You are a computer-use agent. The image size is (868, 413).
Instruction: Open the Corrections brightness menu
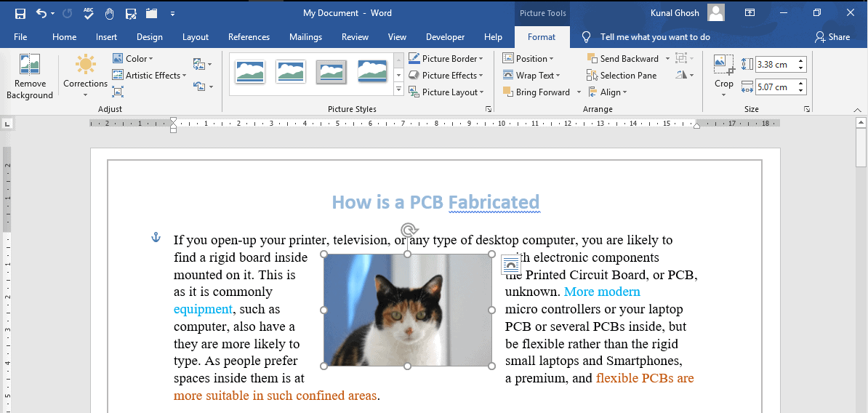coord(85,76)
